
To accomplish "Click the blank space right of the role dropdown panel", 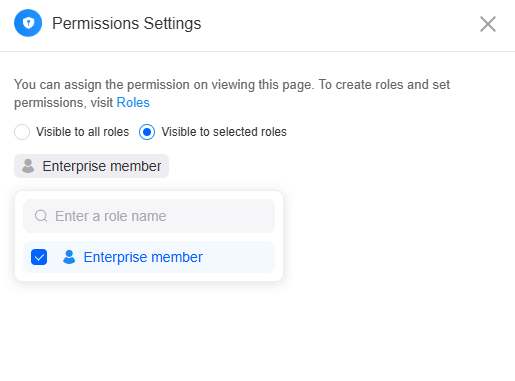I will coord(397,236).
